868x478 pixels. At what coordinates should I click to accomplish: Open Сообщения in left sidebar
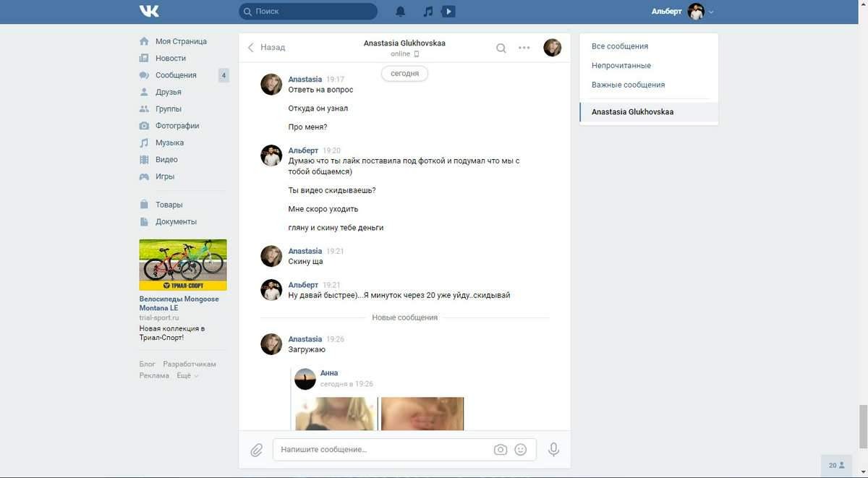click(176, 75)
